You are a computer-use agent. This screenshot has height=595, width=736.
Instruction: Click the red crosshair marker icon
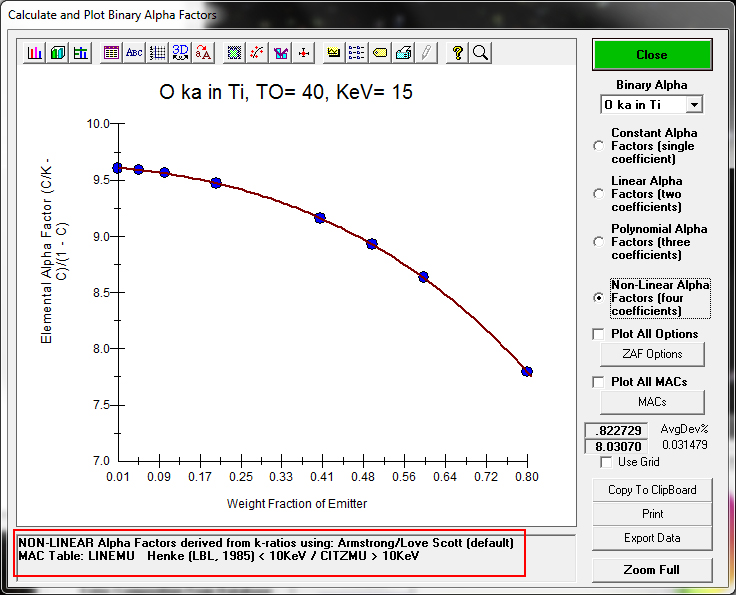[x=304, y=53]
